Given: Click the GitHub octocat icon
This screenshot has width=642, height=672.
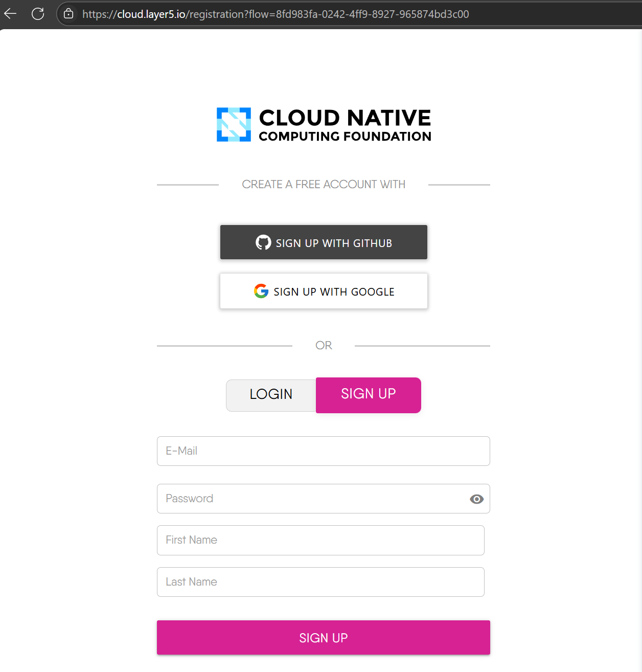Looking at the screenshot, I should (x=263, y=242).
